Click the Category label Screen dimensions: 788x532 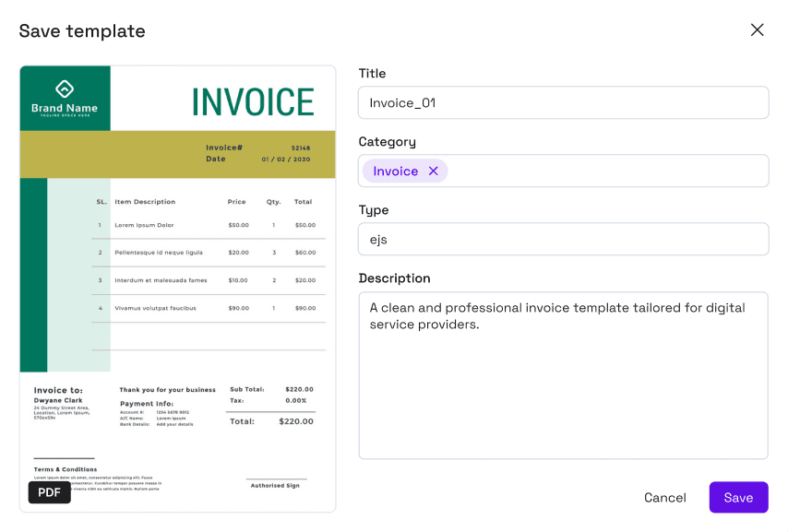[x=387, y=142]
